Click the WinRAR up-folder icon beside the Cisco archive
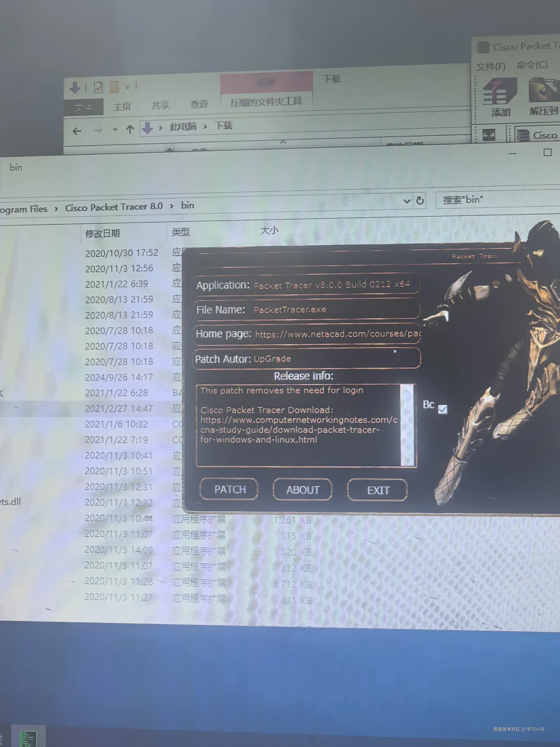The image size is (560, 747). coord(489,135)
